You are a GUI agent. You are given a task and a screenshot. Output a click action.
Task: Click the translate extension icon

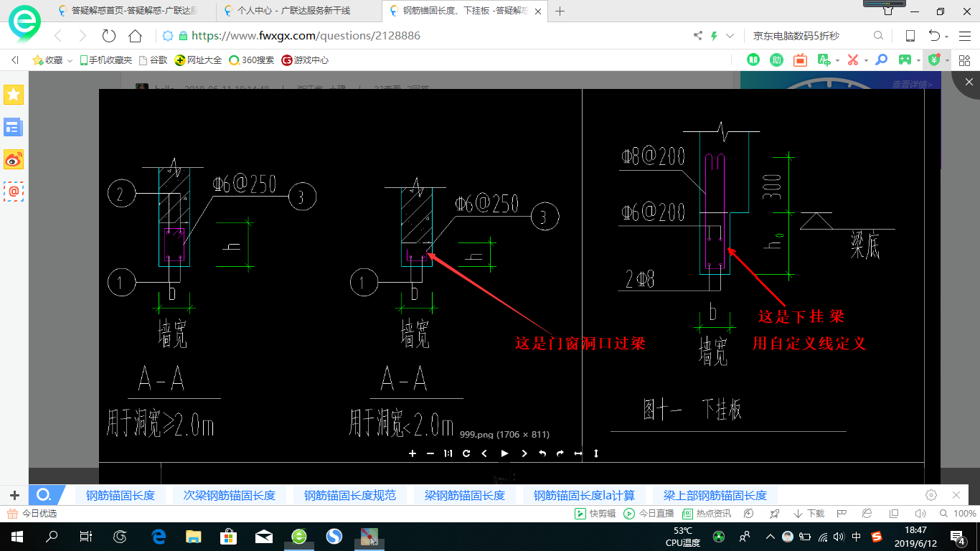[x=823, y=60]
